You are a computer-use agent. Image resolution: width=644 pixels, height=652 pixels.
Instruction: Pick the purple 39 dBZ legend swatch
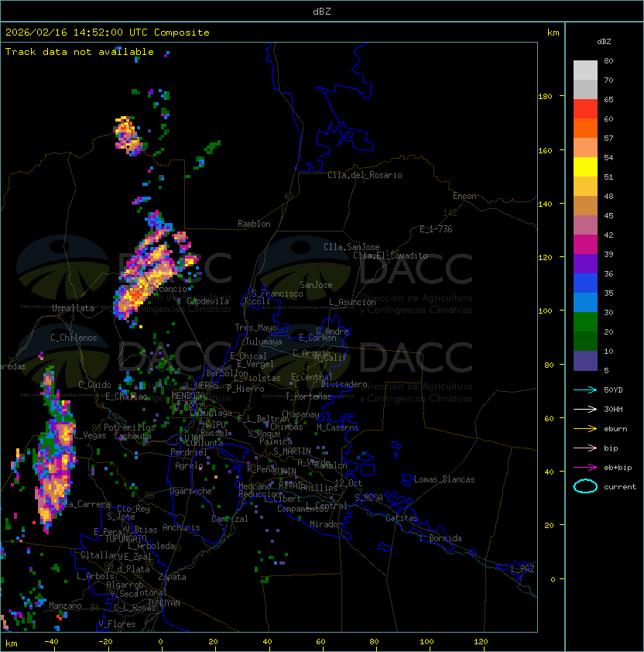pos(585,264)
